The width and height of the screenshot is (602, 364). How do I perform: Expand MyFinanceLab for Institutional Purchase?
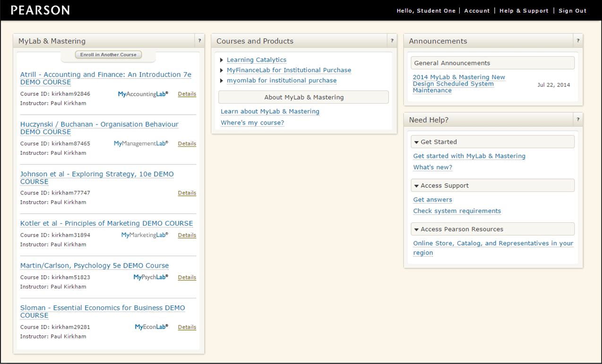(x=222, y=70)
